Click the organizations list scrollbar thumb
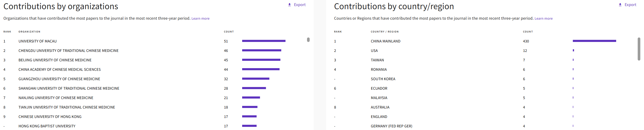 point(308,40)
